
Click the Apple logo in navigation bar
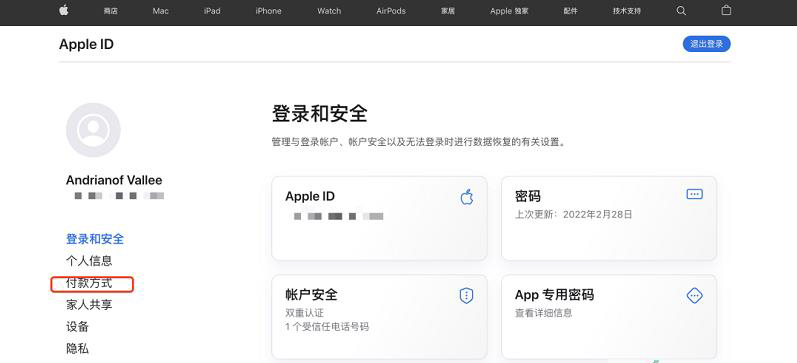(x=64, y=10)
